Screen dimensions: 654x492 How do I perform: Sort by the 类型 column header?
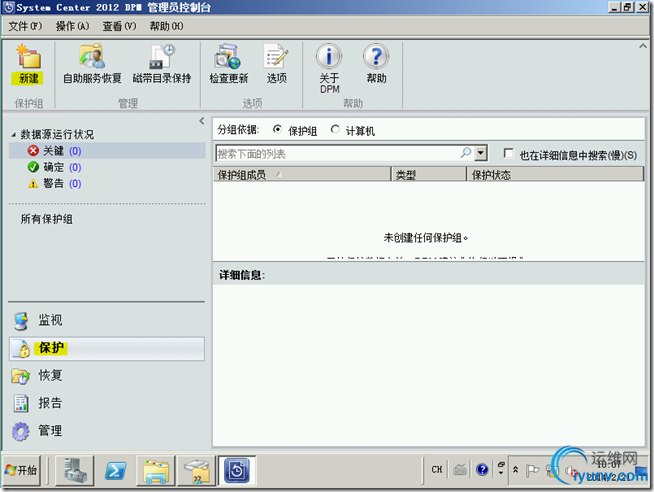[429, 174]
